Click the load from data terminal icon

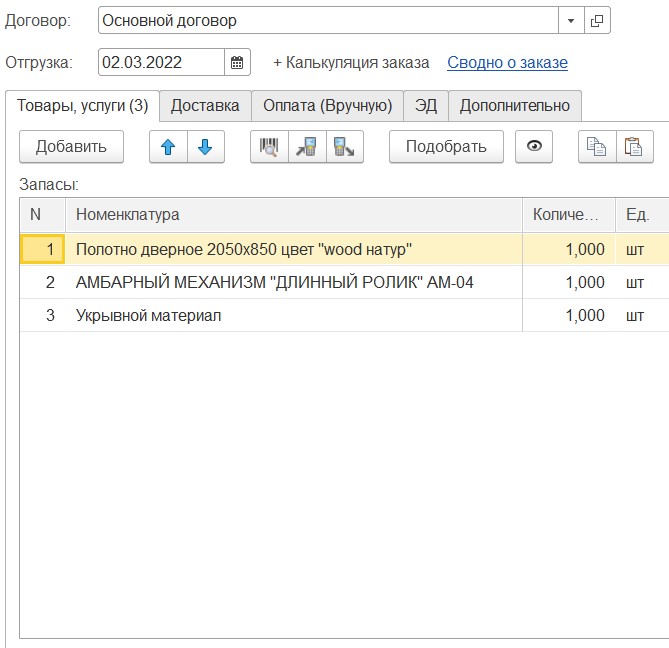click(x=307, y=147)
